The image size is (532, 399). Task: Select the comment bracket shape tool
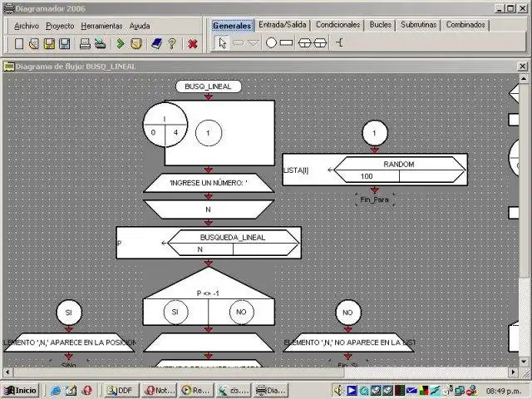pyautogui.click(x=339, y=42)
